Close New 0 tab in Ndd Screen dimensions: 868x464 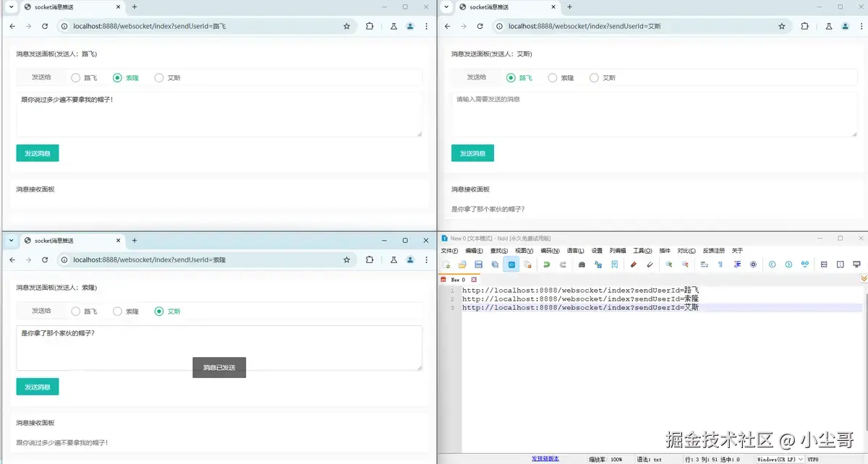pos(474,279)
